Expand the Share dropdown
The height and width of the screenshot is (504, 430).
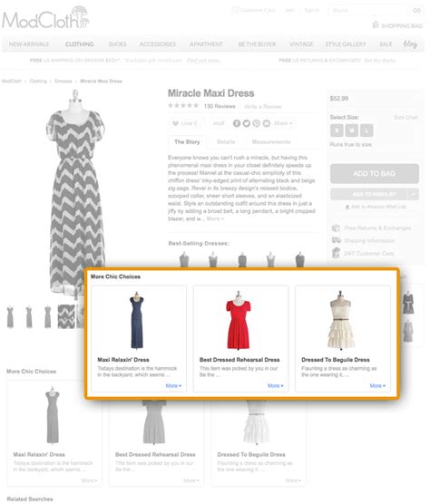(x=283, y=123)
